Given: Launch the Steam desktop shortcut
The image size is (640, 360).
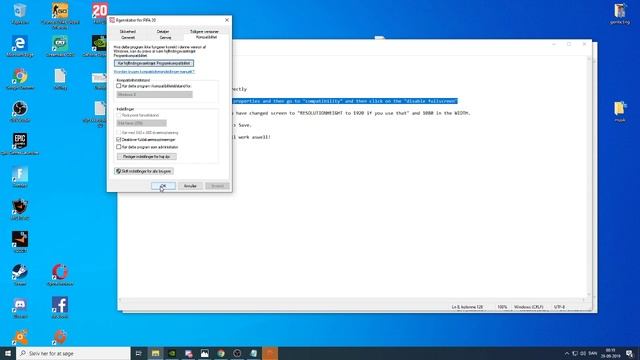Looking at the screenshot, I should (20, 274).
